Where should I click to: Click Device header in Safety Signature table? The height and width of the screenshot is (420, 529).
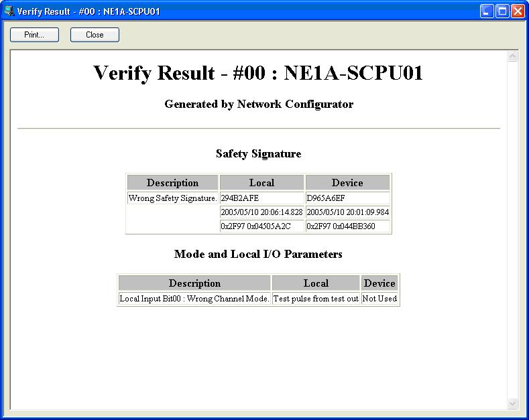347,183
